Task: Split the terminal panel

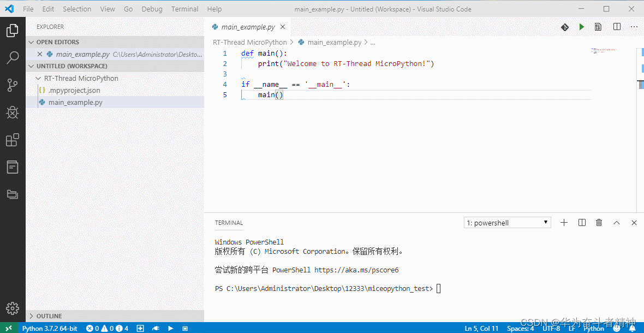Action: click(x=581, y=222)
